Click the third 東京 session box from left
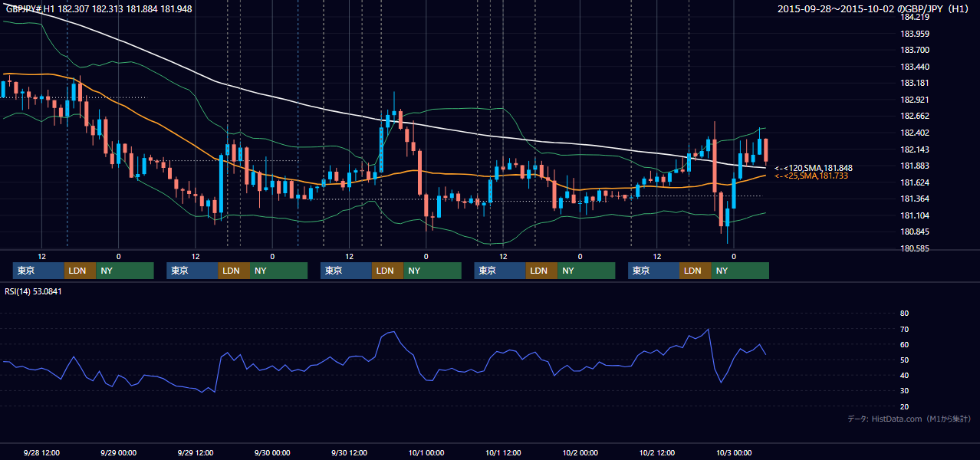The width and height of the screenshot is (980, 460). pos(346,271)
